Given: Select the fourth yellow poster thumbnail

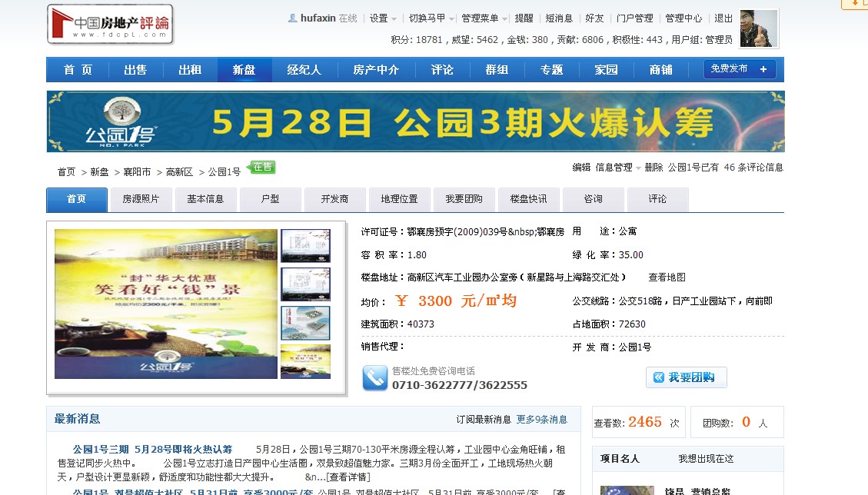Looking at the screenshot, I should 305,361.
